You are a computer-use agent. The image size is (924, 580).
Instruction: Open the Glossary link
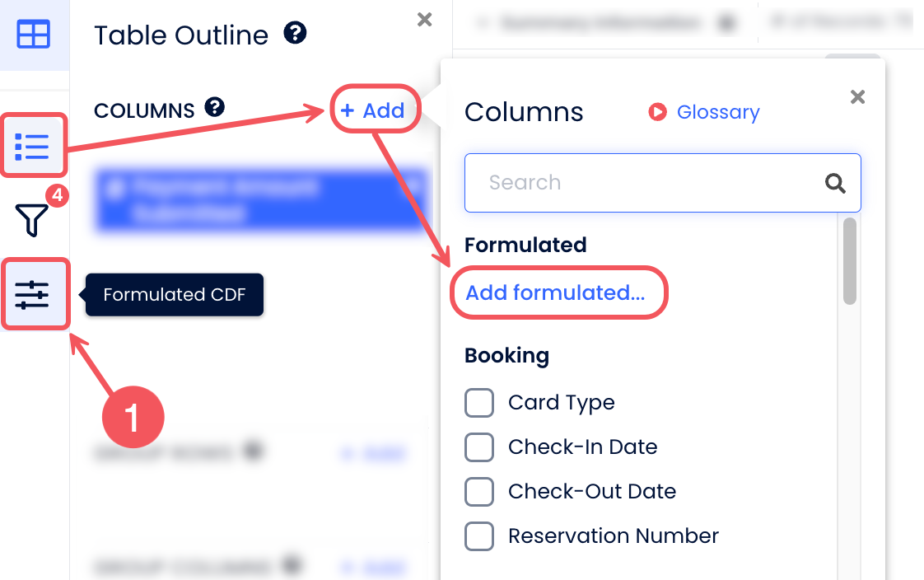717,112
